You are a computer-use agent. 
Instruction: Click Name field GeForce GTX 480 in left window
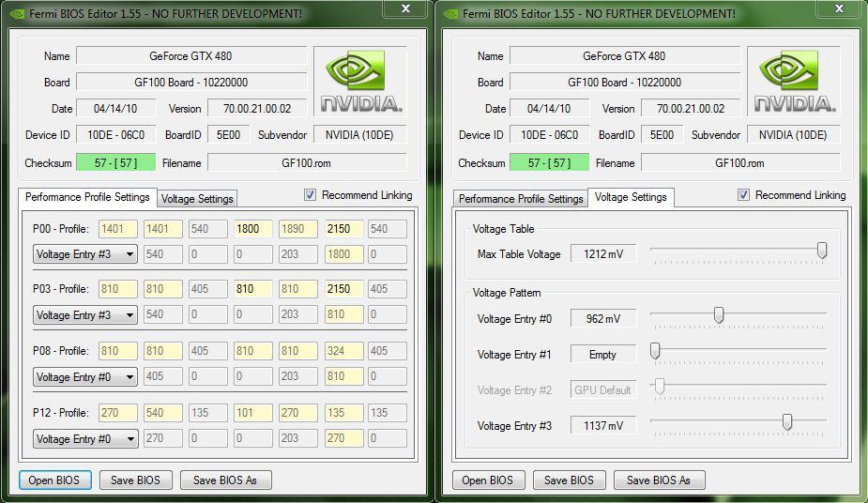coord(191,56)
